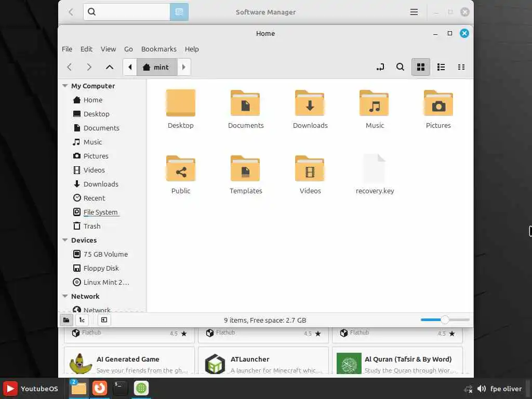Viewport: 532px width, 399px height.
Task: Open the View menu
Action: click(x=108, y=49)
